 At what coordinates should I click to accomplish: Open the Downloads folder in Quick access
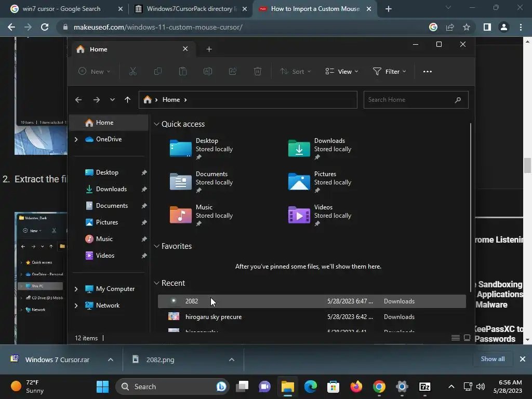(x=320, y=149)
